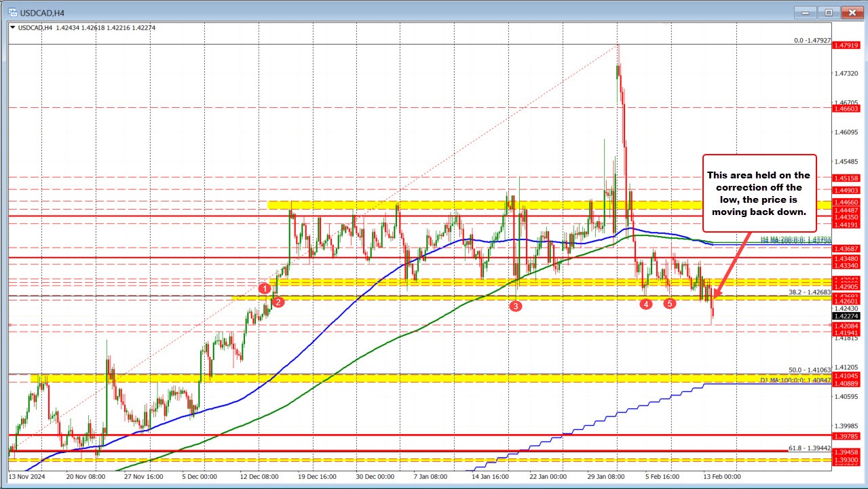Select numbered marker 1 on the chart
868x489 pixels.
(x=265, y=289)
